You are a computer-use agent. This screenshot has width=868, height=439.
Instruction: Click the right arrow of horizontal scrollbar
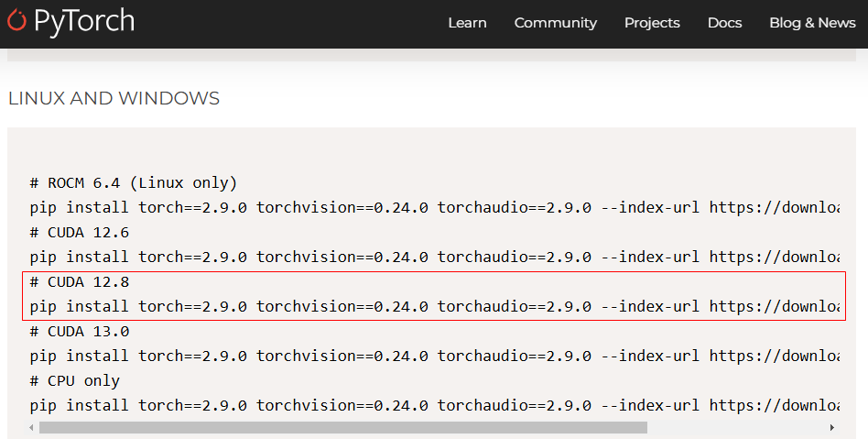(832, 427)
